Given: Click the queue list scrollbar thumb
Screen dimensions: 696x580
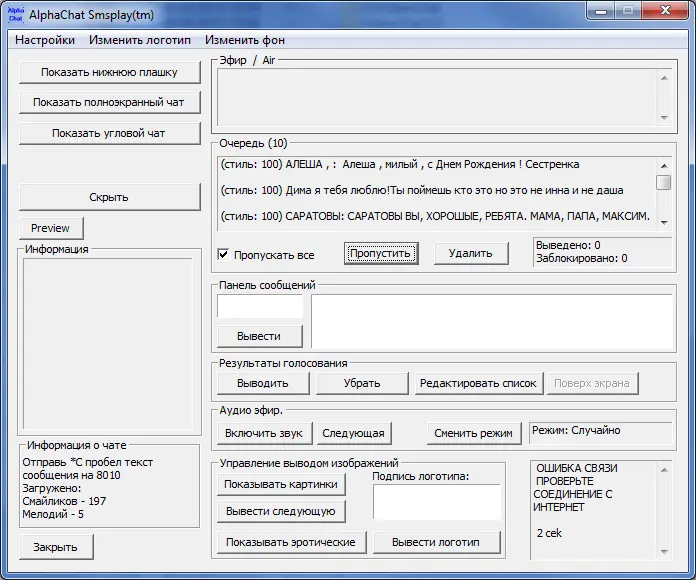Looking at the screenshot, I should (664, 182).
